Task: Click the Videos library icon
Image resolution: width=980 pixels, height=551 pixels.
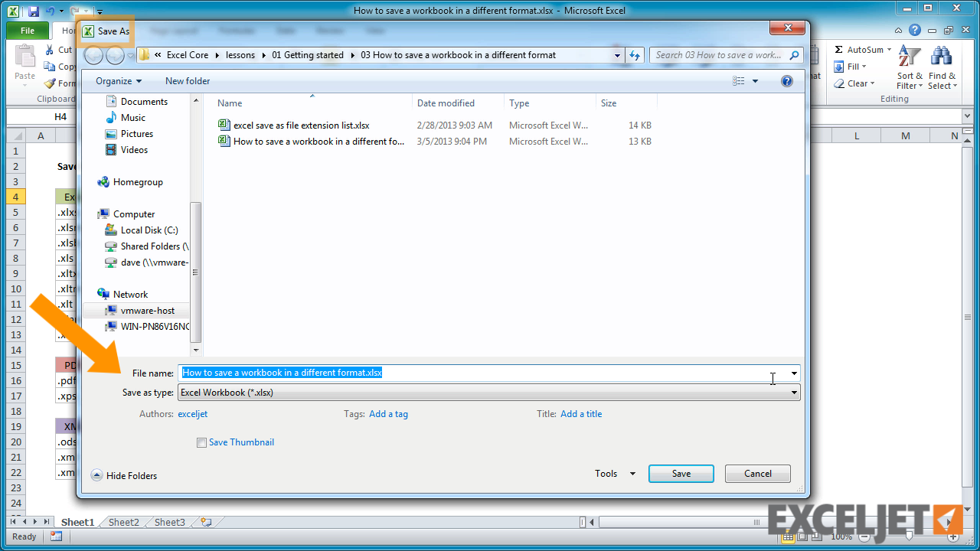Action: (112, 150)
